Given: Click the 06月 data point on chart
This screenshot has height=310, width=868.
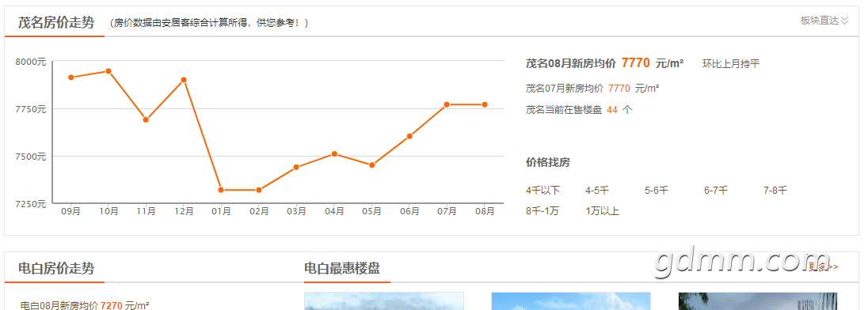Looking at the screenshot, I should click(x=409, y=136).
